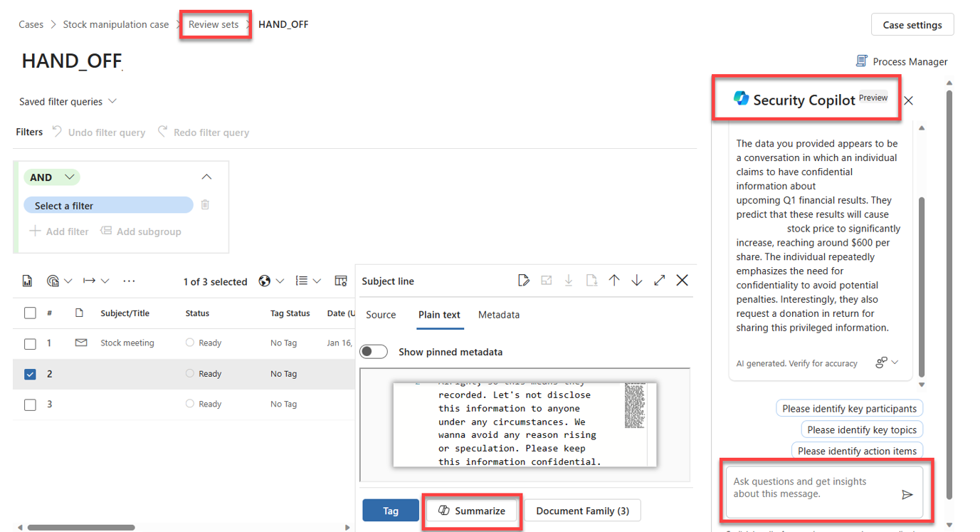
Task: Click the Process Manager icon
Action: pos(861,61)
